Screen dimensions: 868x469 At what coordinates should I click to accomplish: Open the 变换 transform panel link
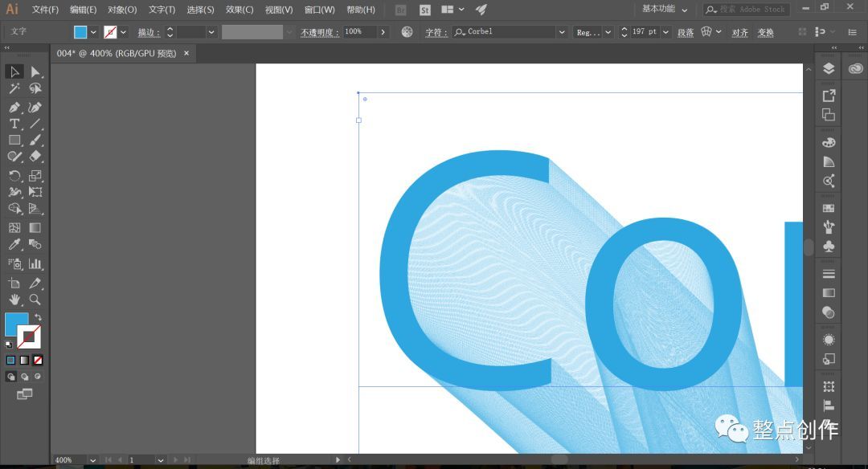(766, 33)
